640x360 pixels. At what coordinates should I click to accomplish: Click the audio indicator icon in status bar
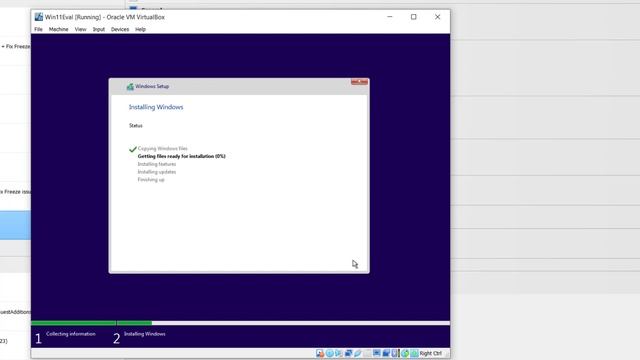click(338, 353)
